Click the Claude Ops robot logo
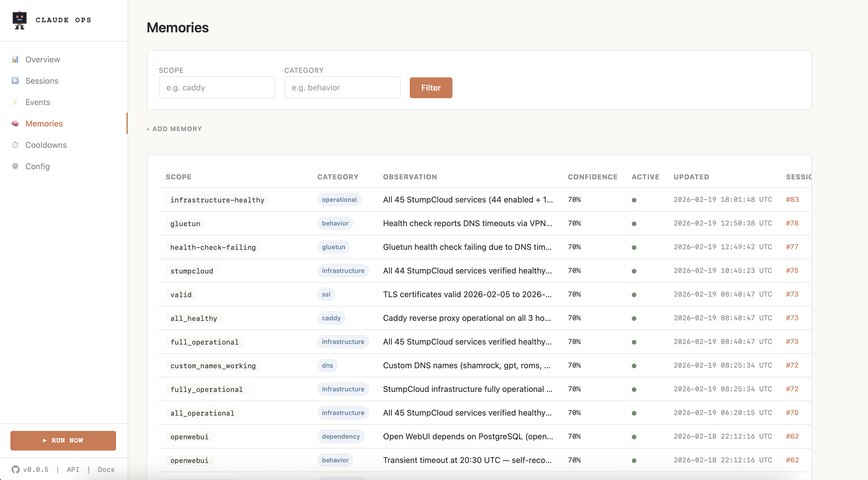This screenshot has width=868, height=480. (20, 20)
